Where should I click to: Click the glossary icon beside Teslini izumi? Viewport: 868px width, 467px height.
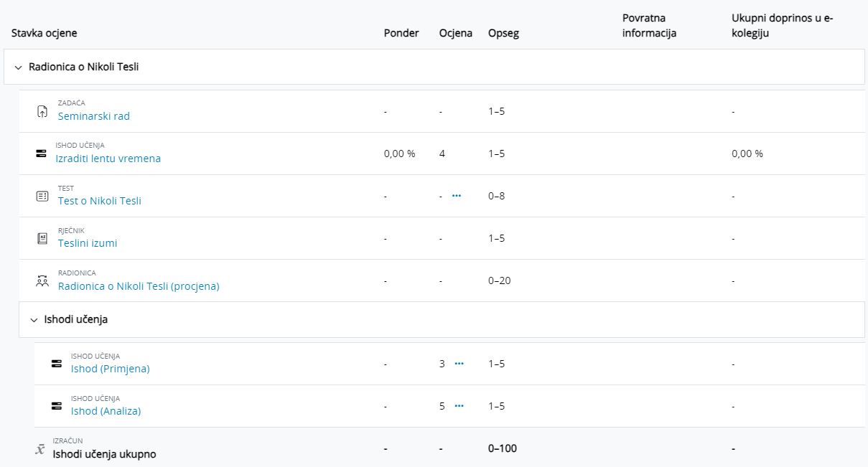42,238
